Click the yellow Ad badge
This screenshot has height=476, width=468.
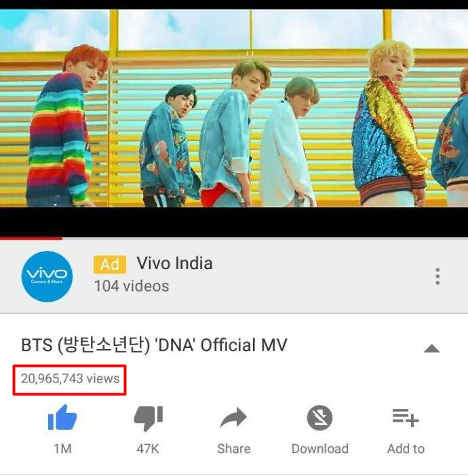pyautogui.click(x=110, y=264)
